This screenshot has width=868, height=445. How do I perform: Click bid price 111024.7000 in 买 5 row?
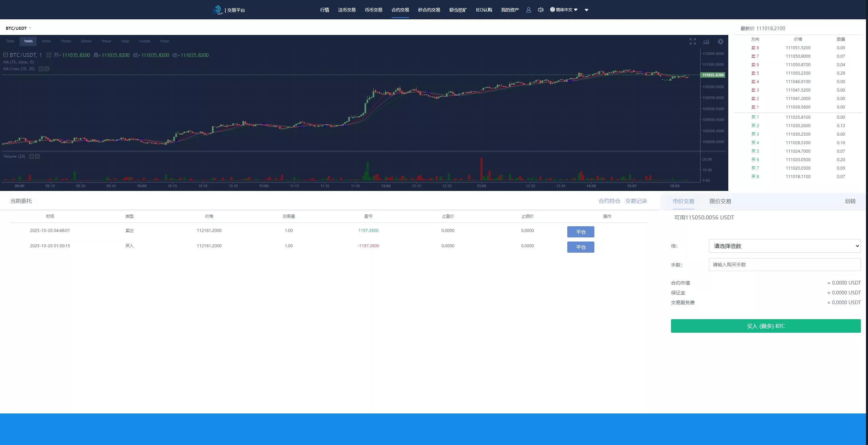point(798,151)
